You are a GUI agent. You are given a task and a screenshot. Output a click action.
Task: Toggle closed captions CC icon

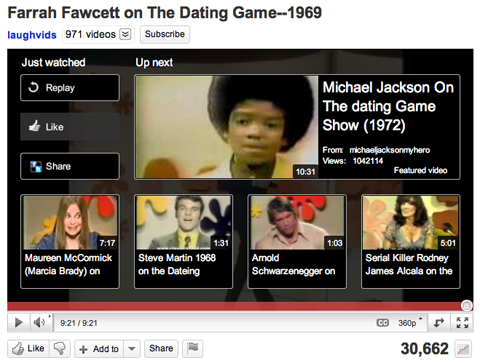coord(383,323)
